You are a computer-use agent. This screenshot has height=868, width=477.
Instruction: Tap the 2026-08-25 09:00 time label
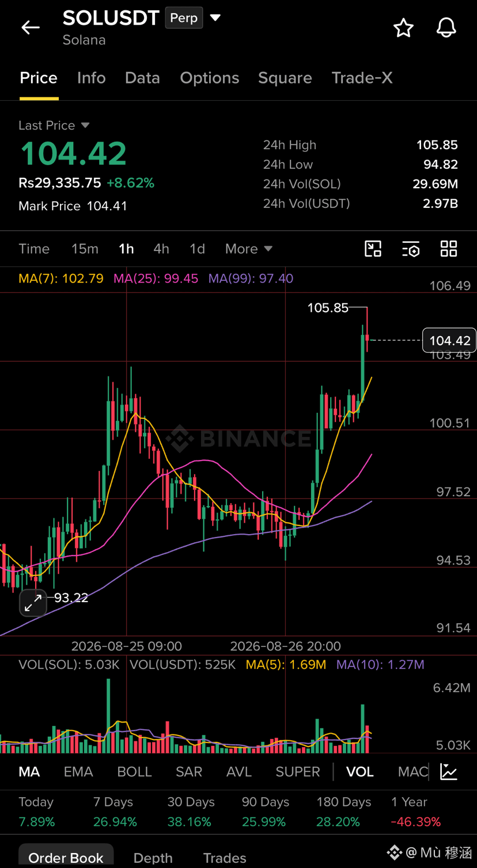(126, 646)
